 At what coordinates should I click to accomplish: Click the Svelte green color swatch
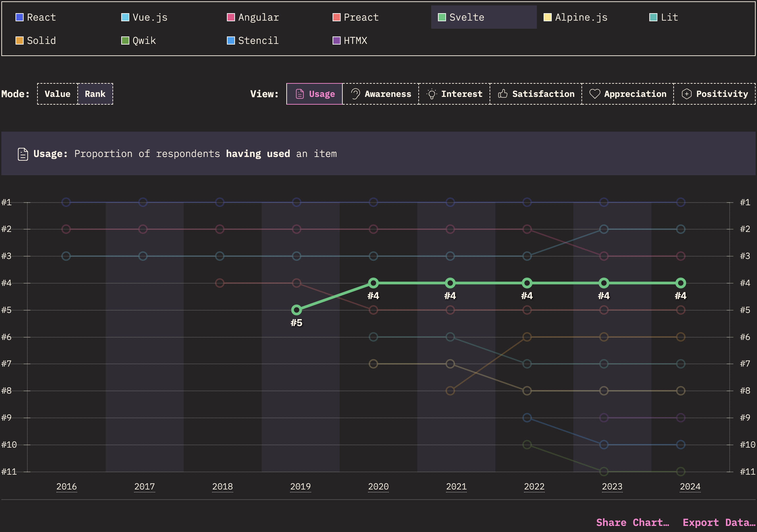pos(442,17)
